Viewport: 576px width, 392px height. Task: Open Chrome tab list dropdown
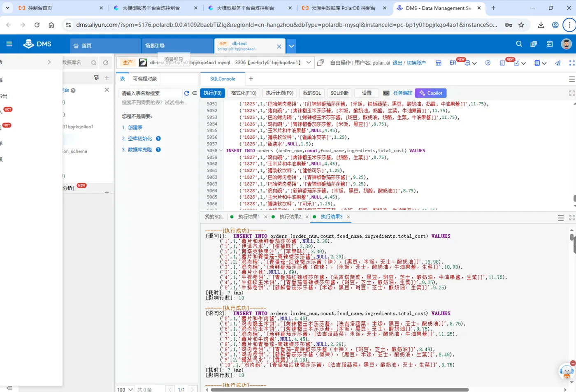(x=8, y=8)
